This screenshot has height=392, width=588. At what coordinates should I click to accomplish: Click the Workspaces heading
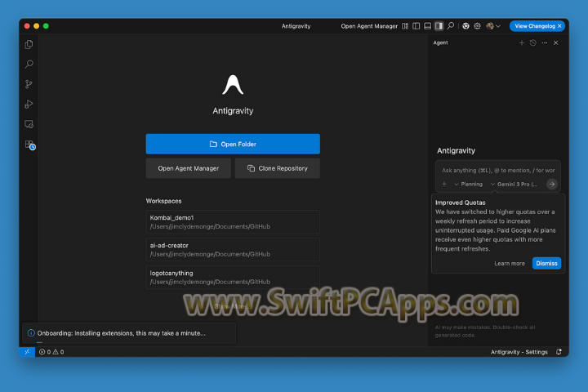[x=163, y=201]
